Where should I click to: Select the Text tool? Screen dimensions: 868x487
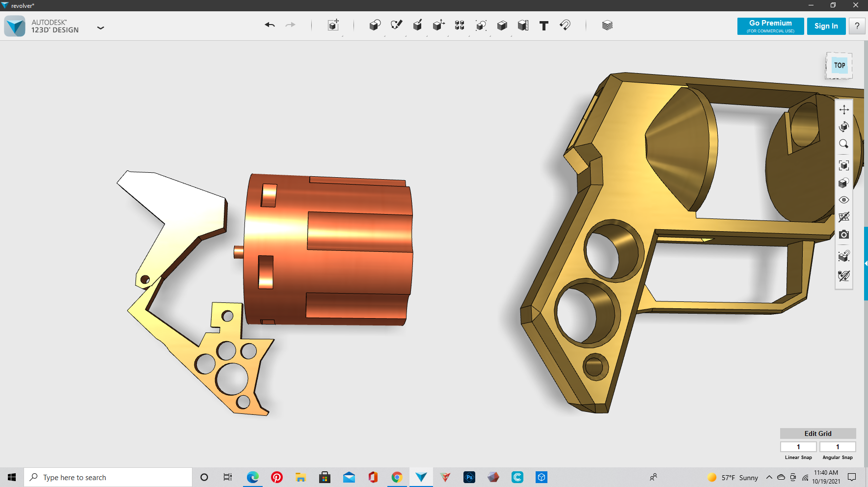(543, 26)
